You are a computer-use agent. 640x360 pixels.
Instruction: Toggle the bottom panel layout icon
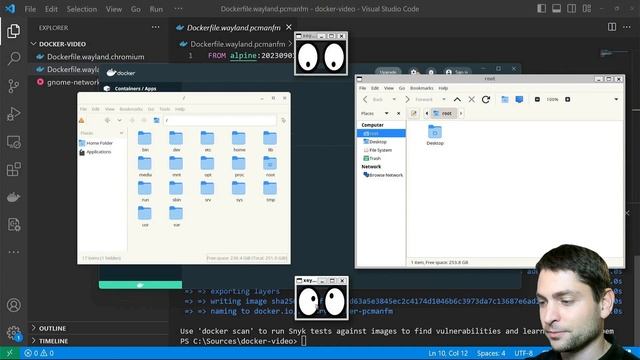coord(556,9)
